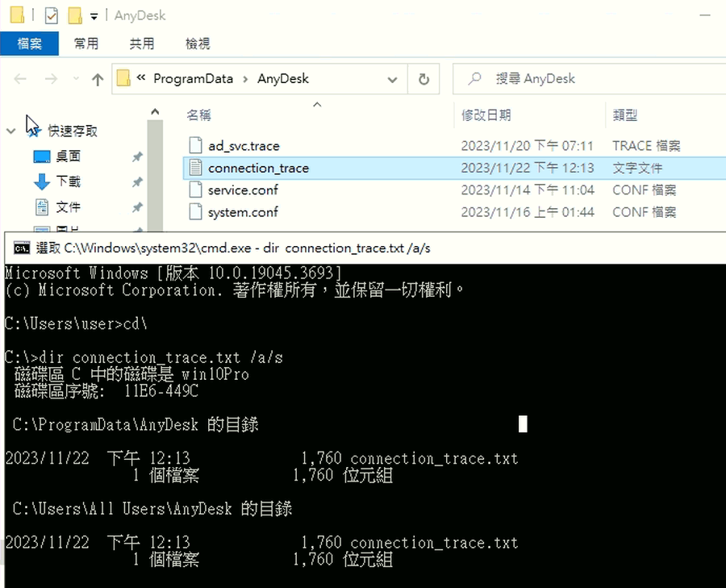Open the 檔案 menu tab
Screen dimensions: 726x588
pos(30,44)
